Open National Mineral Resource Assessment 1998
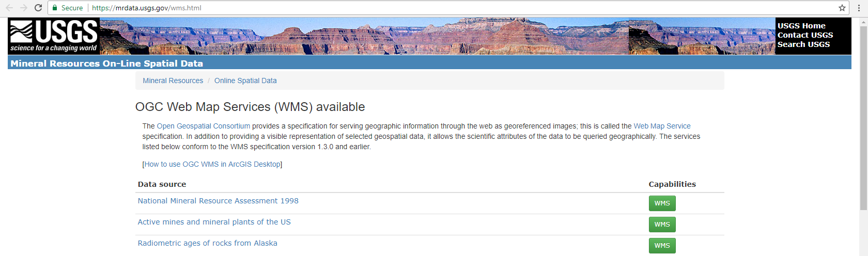The width and height of the screenshot is (868, 256). click(x=218, y=201)
